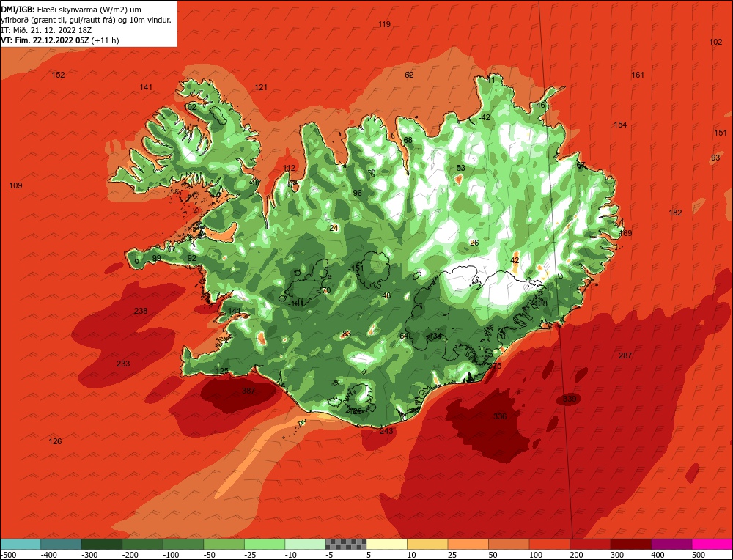The height and width of the screenshot is (560, 733).
Task: Click the '500' label under the legend
Action: [699, 555]
